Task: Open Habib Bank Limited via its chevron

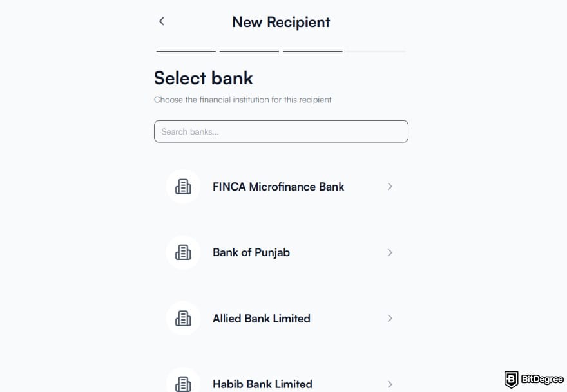Action: (390, 384)
